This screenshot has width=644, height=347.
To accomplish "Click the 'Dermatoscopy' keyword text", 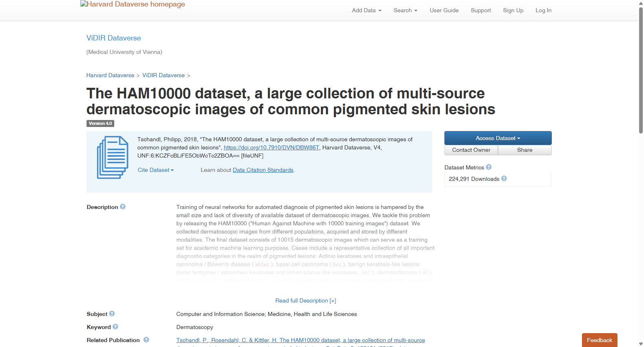I will click(195, 327).
